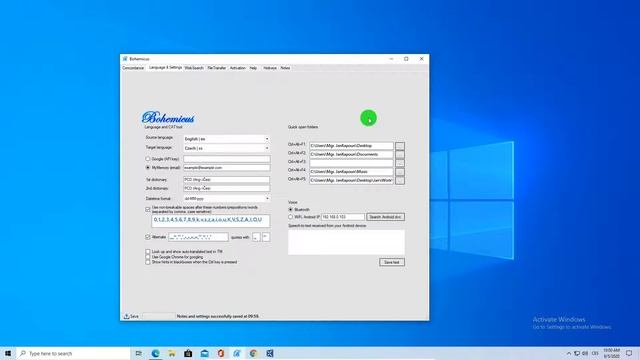Open the Office app from taskbar
The width and height of the screenshot is (640, 360).
pyautogui.click(x=221, y=353)
